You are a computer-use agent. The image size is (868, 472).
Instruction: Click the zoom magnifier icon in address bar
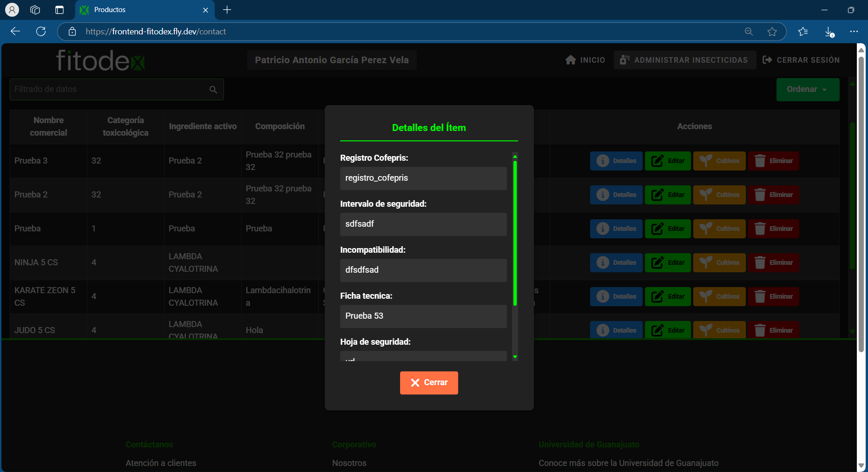point(749,32)
